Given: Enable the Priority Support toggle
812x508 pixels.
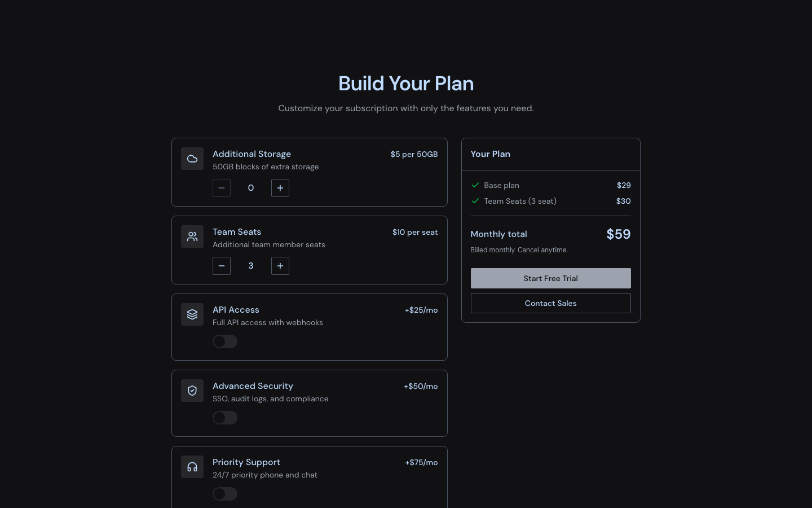Looking at the screenshot, I should click(x=225, y=494).
